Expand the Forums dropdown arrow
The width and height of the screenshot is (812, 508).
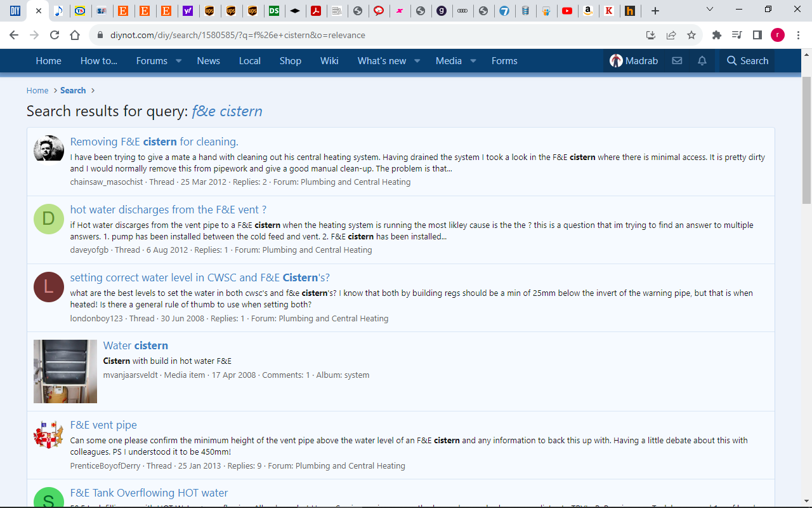179,61
